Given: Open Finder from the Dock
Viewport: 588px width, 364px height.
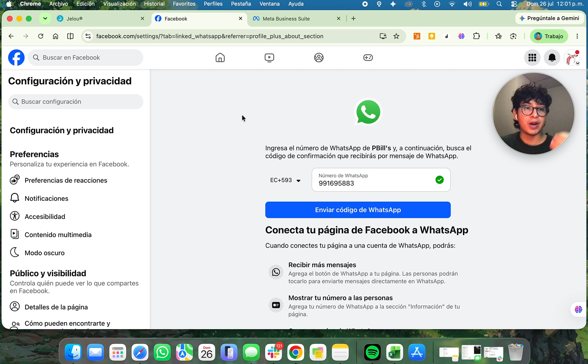Looking at the screenshot, I should pyautogui.click(x=73, y=352).
